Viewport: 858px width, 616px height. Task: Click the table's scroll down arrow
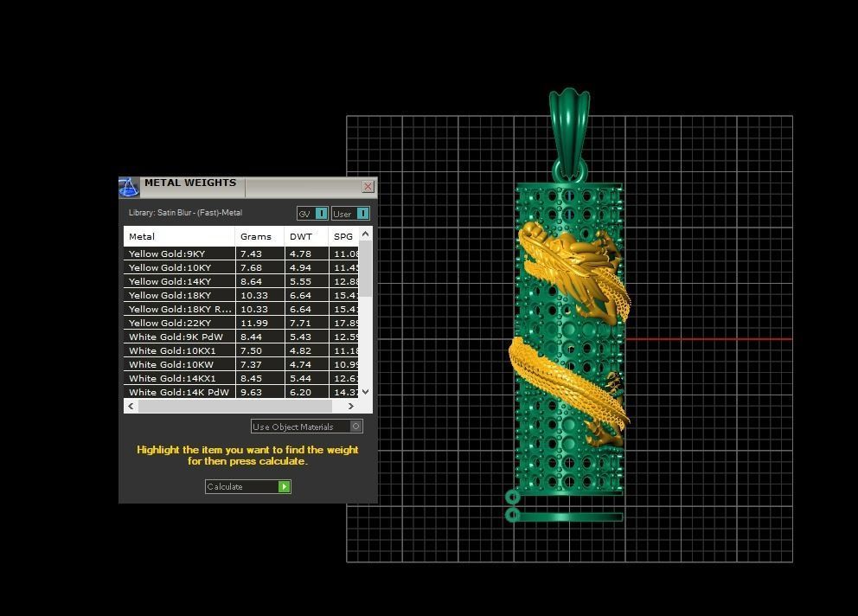(366, 392)
